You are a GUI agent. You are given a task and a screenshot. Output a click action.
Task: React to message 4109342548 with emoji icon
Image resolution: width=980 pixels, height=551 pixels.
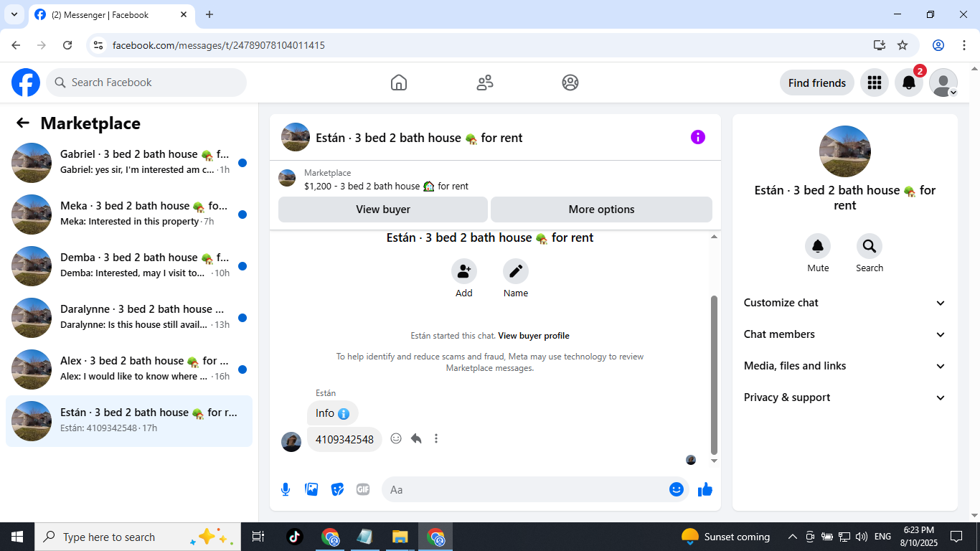pyautogui.click(x=396, y=438)
